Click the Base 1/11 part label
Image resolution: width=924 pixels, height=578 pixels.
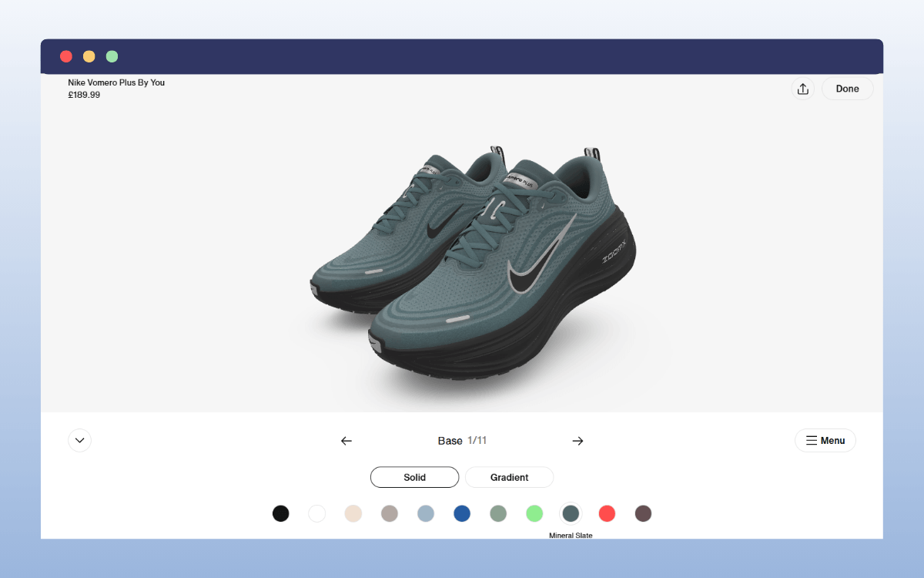pyautogui.click(x=462, y=440)
